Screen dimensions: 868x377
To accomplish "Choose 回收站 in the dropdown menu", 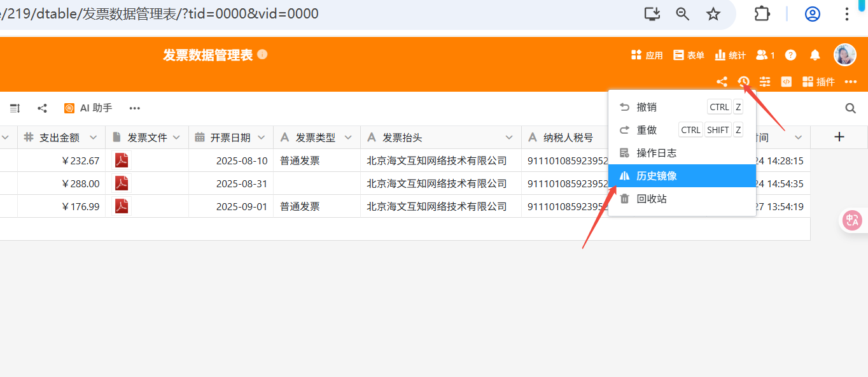I will click(652, 199).
